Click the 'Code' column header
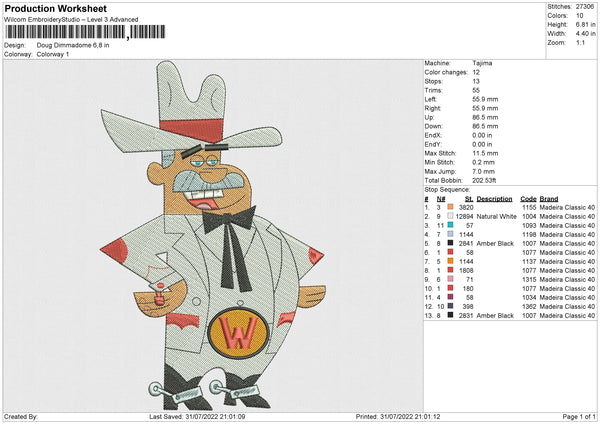Screen dimensions: 600x424 (528, 199)
